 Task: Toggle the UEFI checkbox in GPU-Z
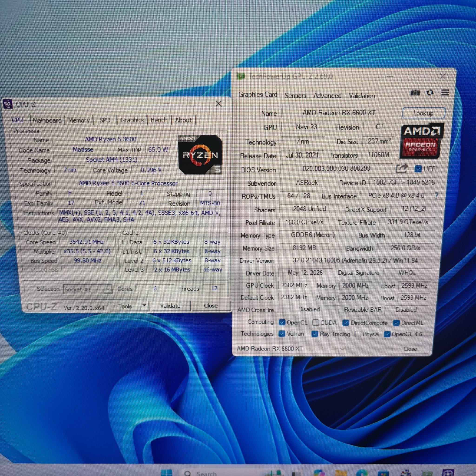click(x=418, y=169)
